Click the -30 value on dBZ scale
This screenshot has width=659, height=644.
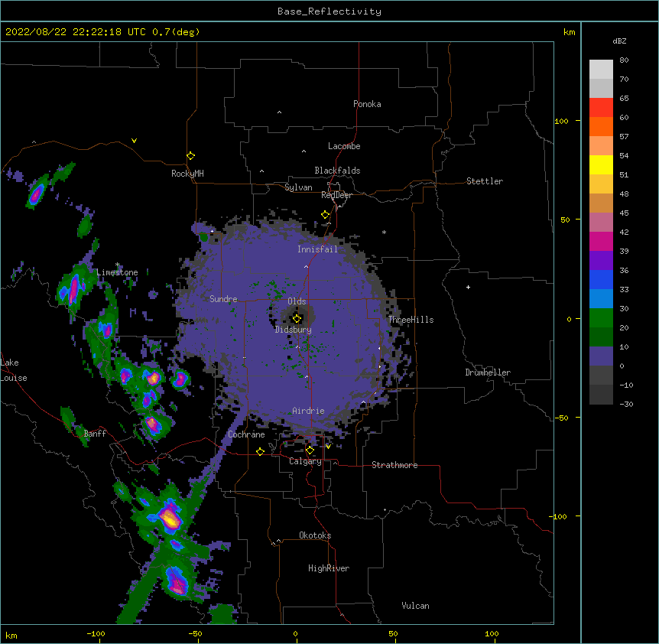(626, 404)
